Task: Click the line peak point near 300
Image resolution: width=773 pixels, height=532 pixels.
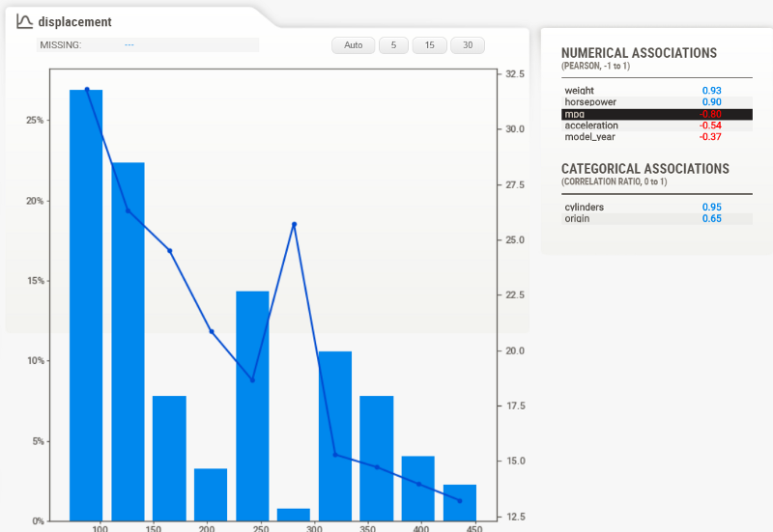Action: (295, 224)
